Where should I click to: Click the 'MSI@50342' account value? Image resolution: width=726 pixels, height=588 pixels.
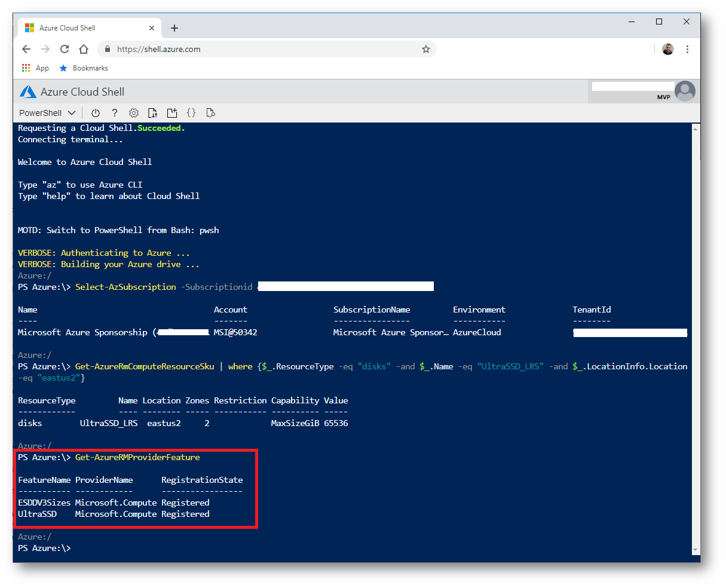coord(235,332)
